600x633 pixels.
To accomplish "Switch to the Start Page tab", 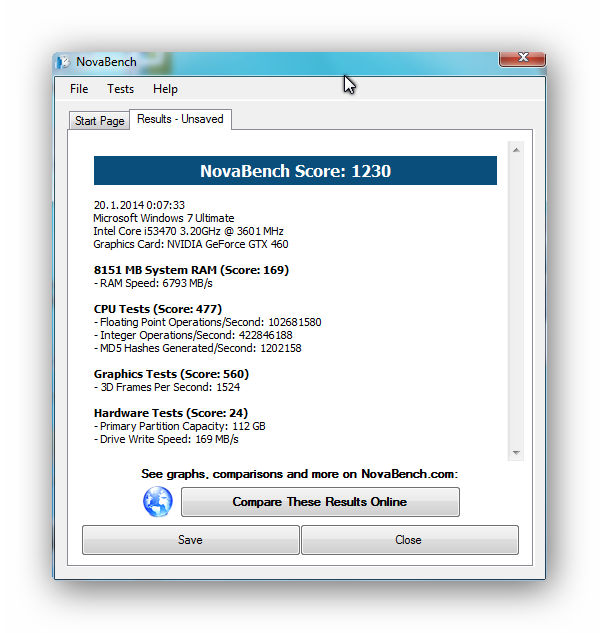I will coord(100,121).
